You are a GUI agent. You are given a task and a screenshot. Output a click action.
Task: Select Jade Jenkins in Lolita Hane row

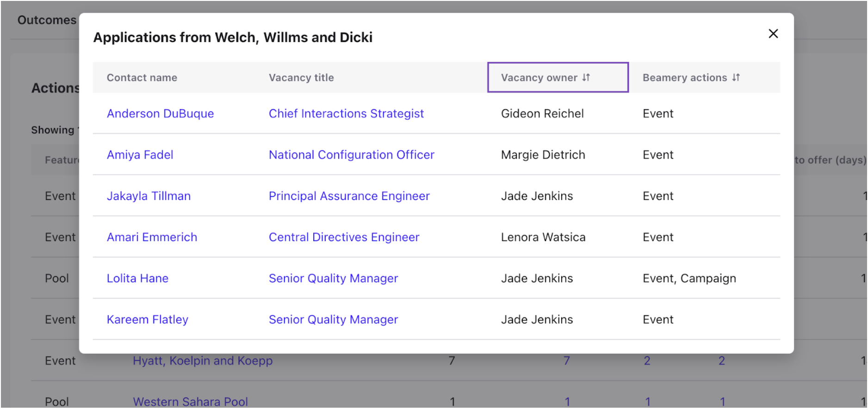click(537, 279)
